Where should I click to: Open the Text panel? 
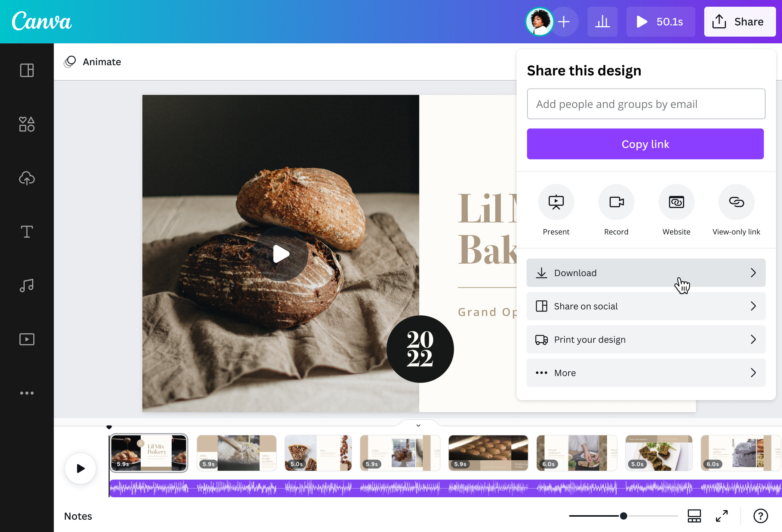click(27, 232)
